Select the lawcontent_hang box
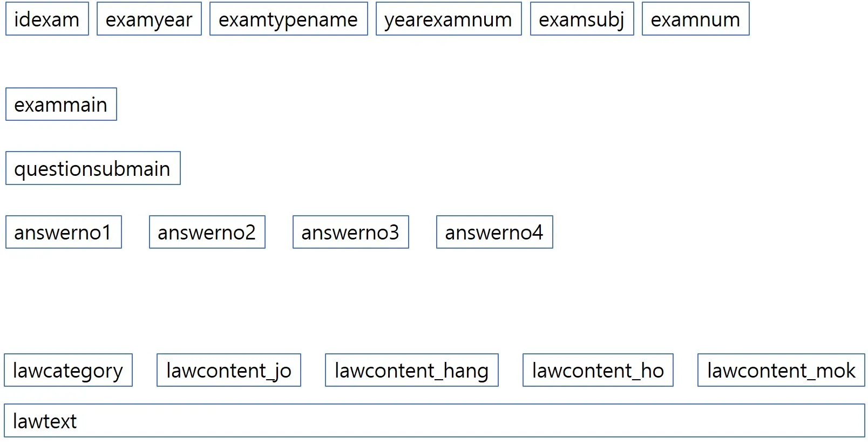The image size is (868, 445). click(411, 371)
